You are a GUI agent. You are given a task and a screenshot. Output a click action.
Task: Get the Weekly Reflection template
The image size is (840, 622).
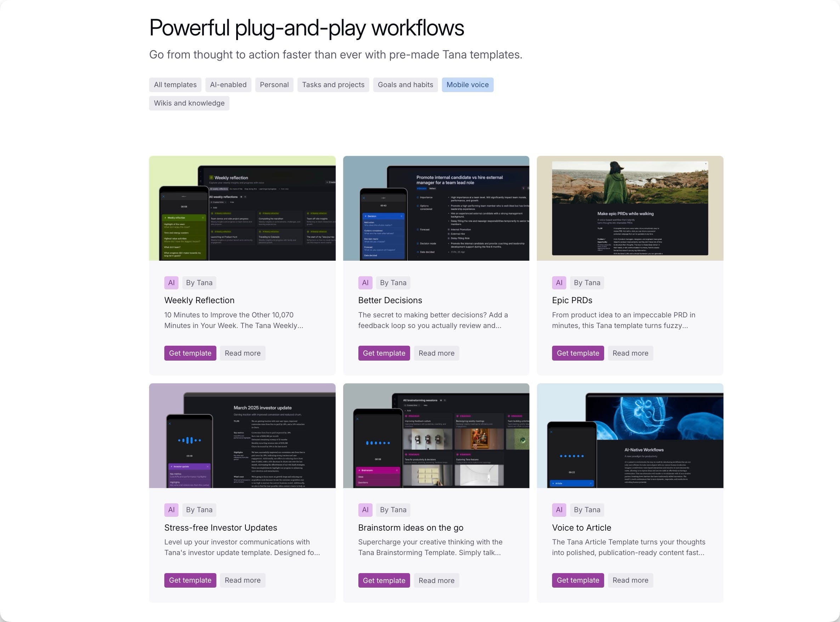[x=190, y=353]
